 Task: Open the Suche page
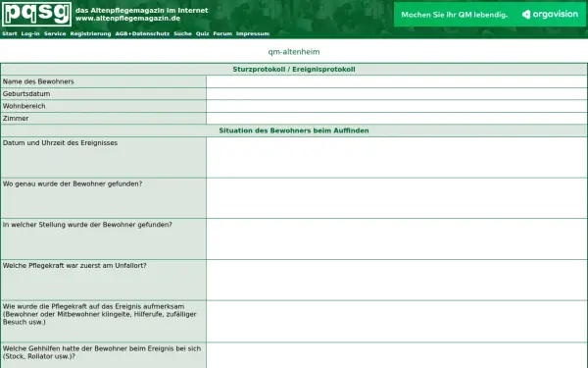click(182, 33)
